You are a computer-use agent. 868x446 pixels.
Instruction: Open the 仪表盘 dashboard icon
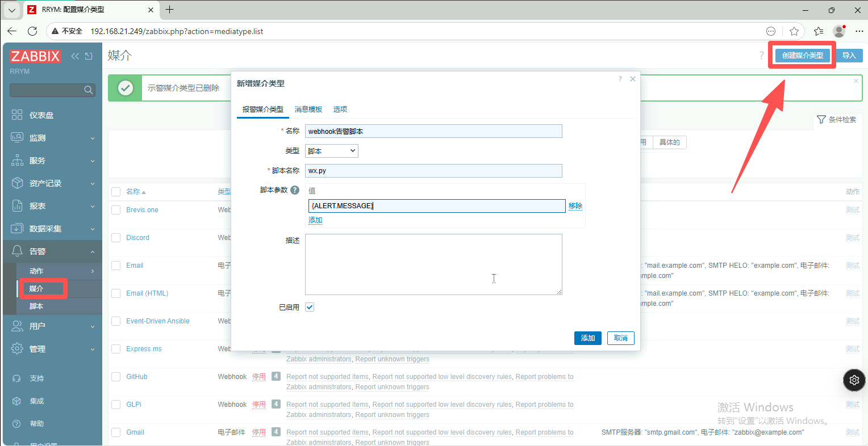pyautogui.click(x=17, y=115)
